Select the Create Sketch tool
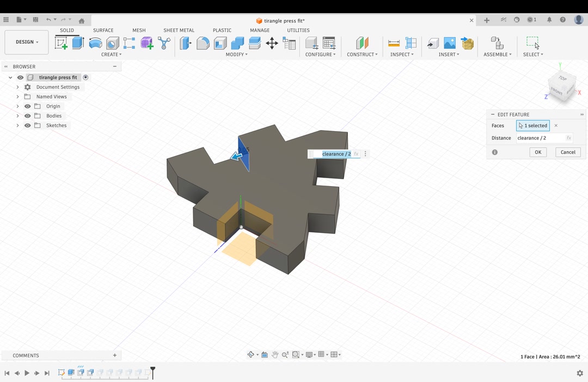This screenshot has height=382, width=588. click(x=61, y=43)
